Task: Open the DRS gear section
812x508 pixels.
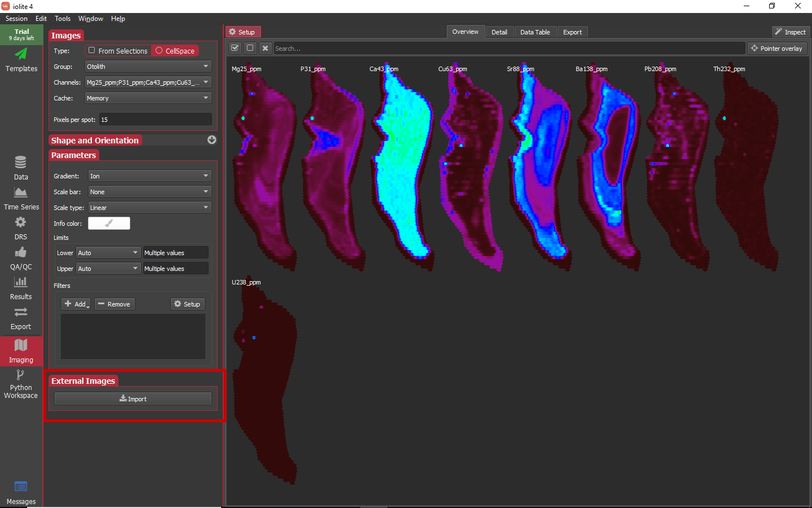Action: tap(21, 229)
